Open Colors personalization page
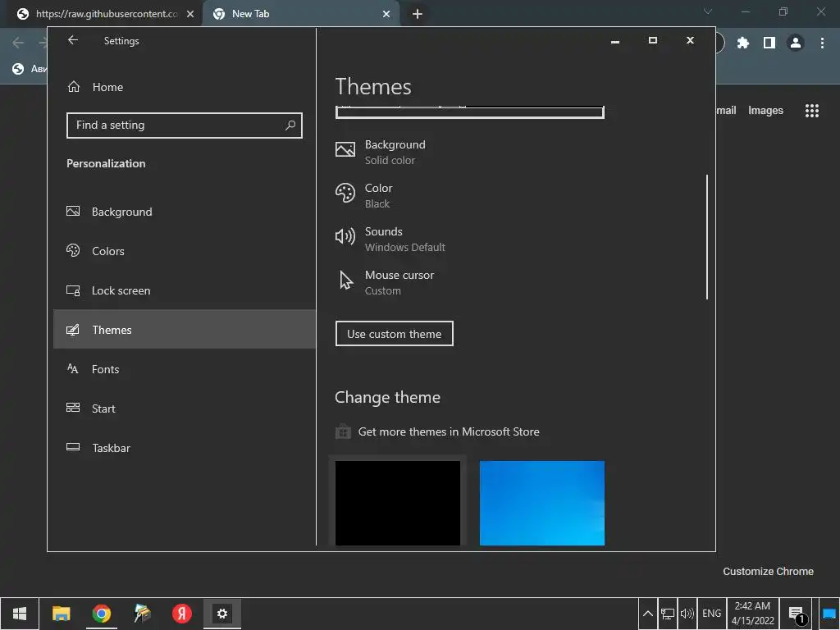The height and width of the screenshot is (630, 840). coord(185,251)
